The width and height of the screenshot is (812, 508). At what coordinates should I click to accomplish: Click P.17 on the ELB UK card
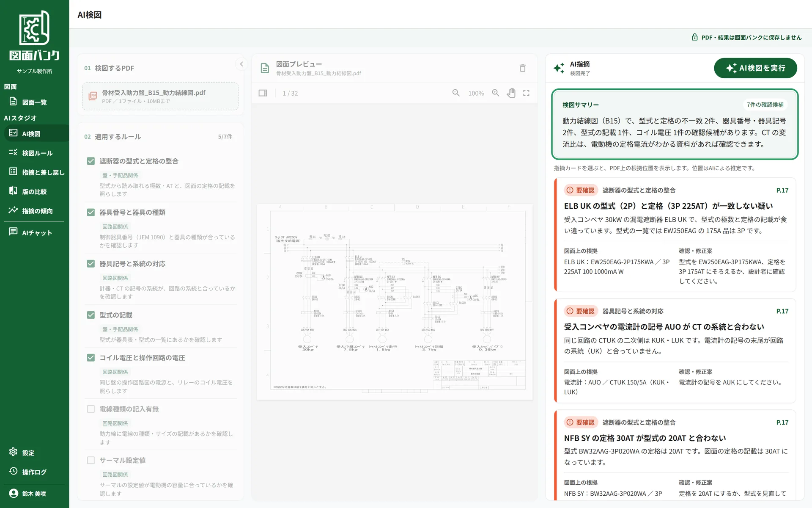click(x=782, y=190)
